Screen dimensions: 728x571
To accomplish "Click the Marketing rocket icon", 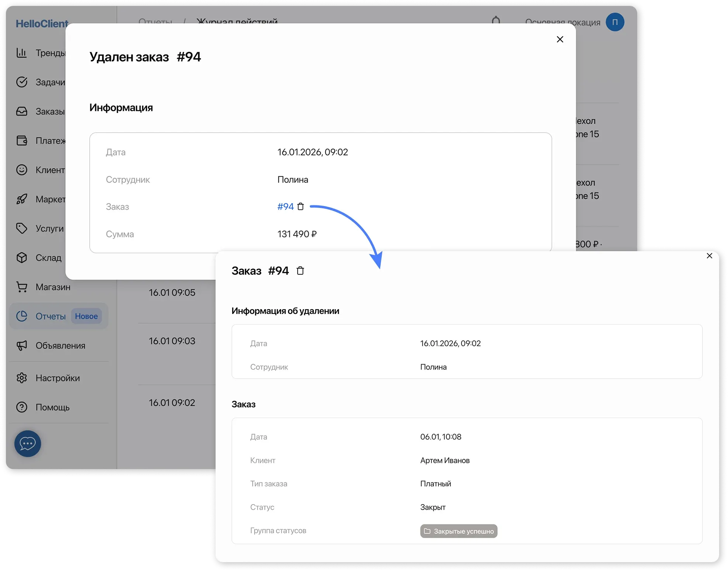I will tap(22, 199).
